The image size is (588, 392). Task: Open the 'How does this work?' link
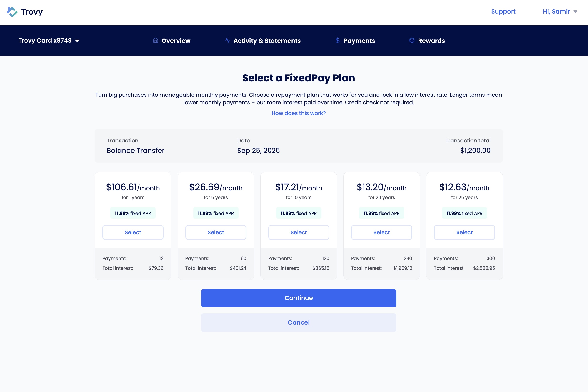pos(298,113)
